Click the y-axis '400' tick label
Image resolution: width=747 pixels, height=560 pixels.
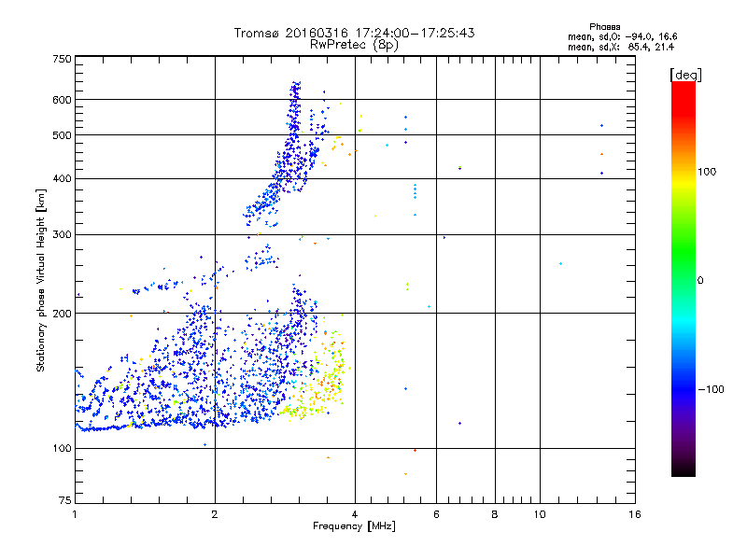tap(63, 178)
